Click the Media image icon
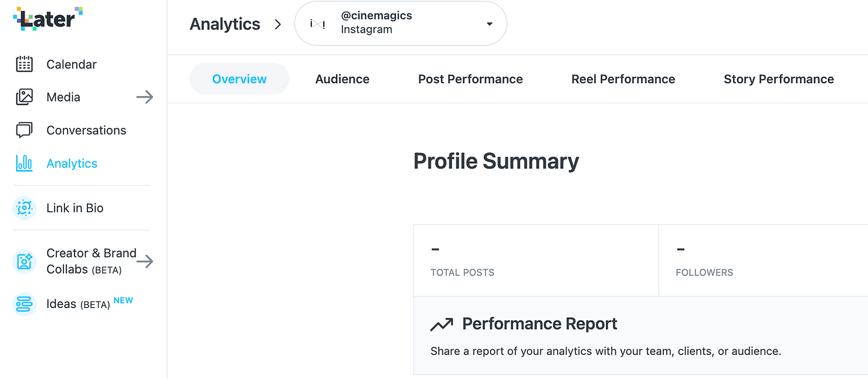Screen dimensions: 868x379 coord(24,97)
